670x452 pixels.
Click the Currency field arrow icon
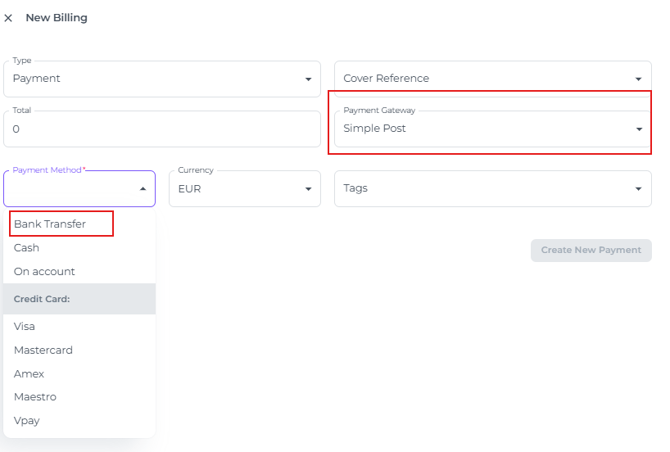click(x=307, y=188)
